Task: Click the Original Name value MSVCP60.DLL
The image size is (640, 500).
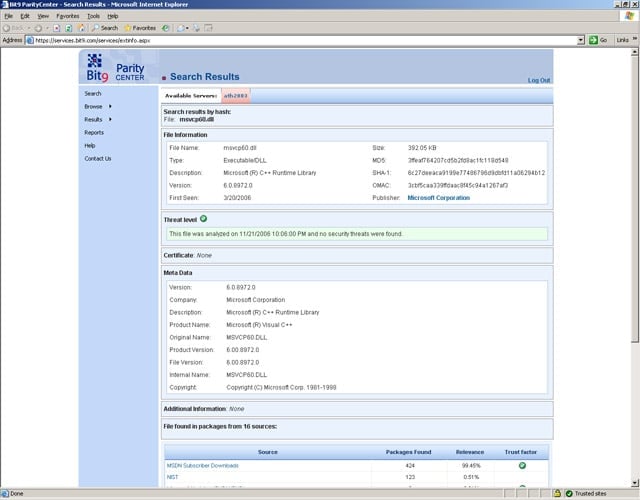Action: [247, 337]
